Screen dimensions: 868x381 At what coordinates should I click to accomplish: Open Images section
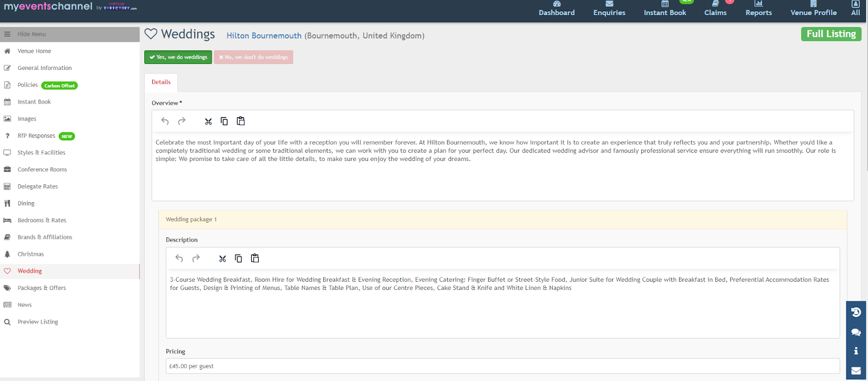point(27,119)
